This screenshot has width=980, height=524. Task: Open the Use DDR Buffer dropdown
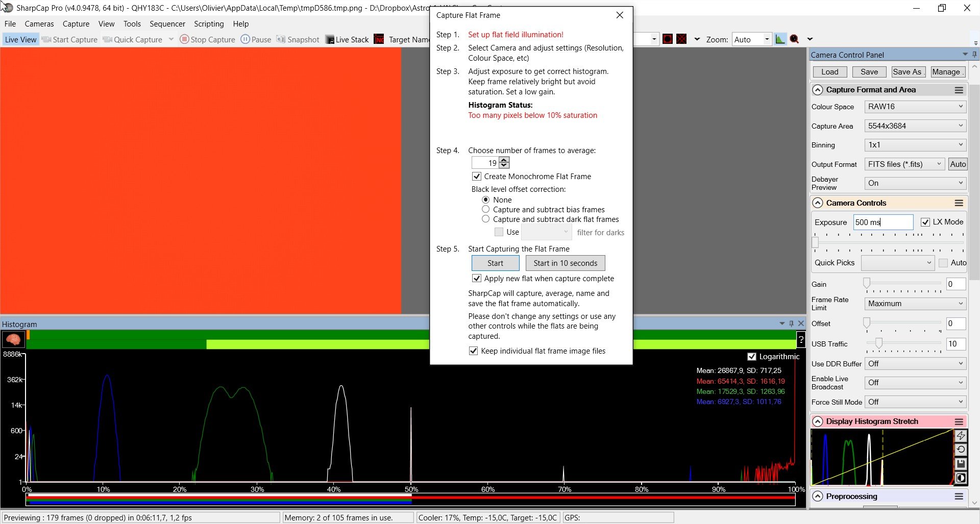point(916,364)
